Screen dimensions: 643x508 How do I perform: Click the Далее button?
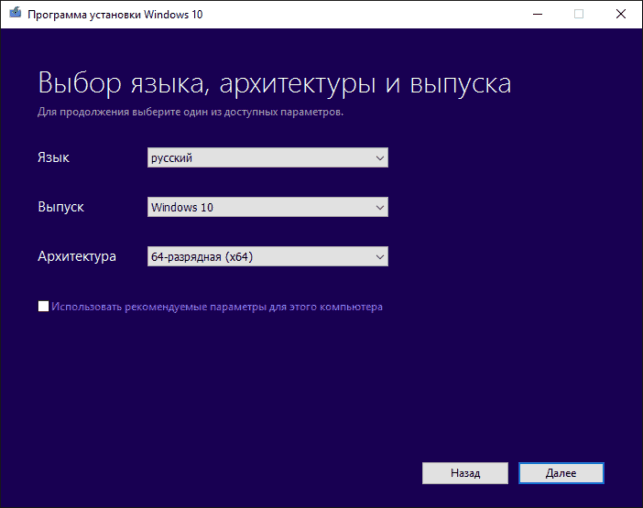(x=561, y=473)
